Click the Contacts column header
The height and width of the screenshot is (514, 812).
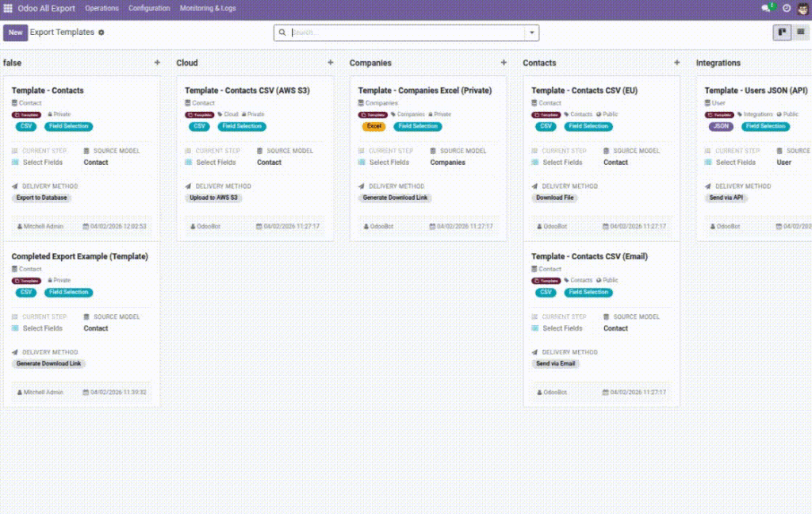pyautogui.click(x=539, y=63)
